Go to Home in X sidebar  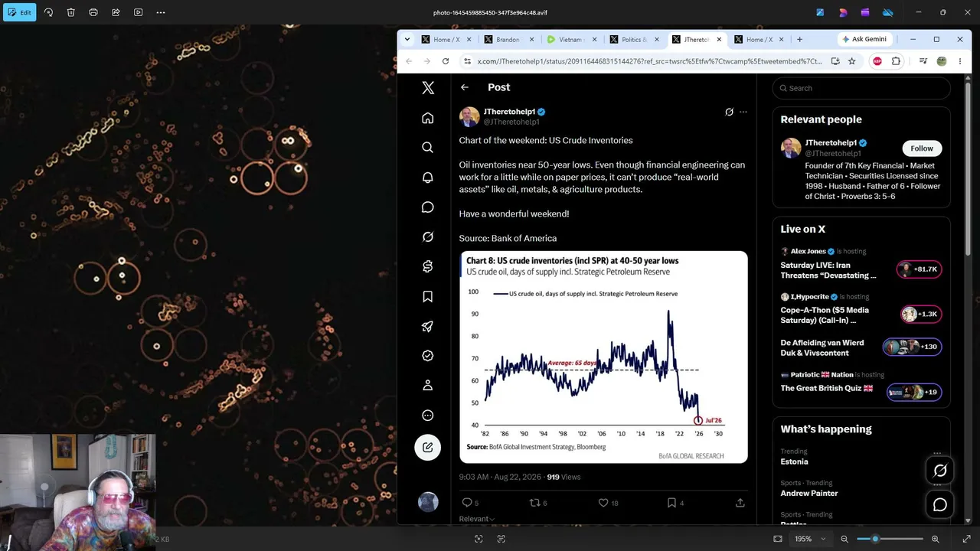(428, 118)
